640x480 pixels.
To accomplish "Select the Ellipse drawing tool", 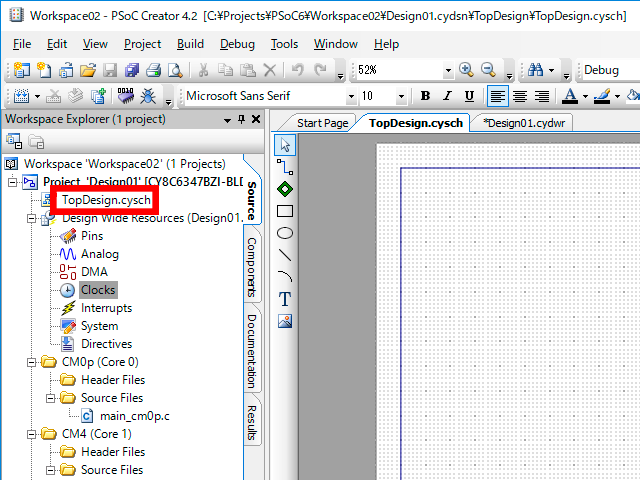I will click(x=285, y=233).
